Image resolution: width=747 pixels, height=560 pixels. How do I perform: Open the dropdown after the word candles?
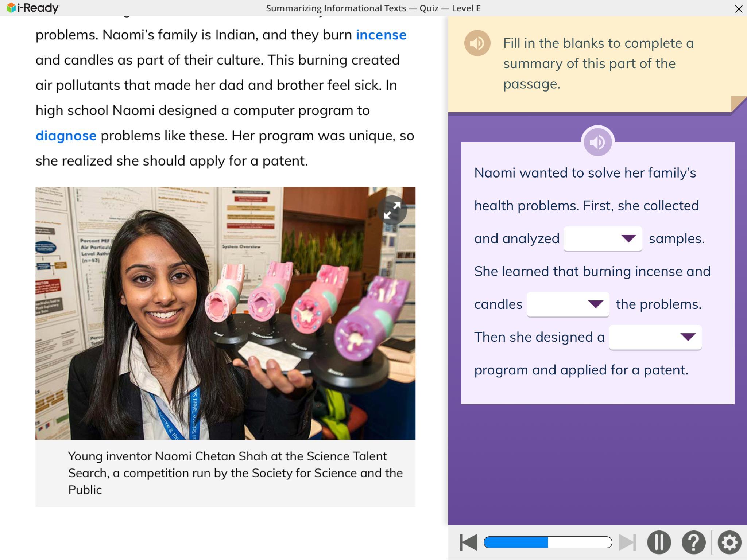[x=568, y=304]
